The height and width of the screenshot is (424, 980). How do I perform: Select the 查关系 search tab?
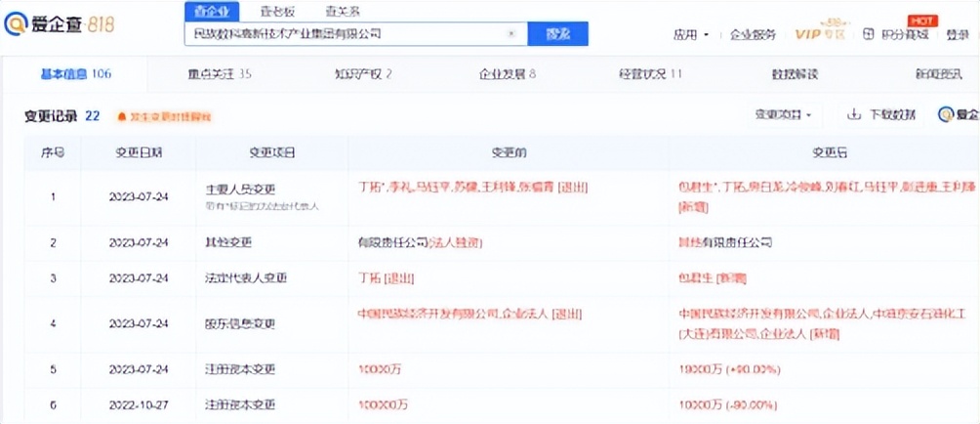pyautogui.click(x=343, y=12)
